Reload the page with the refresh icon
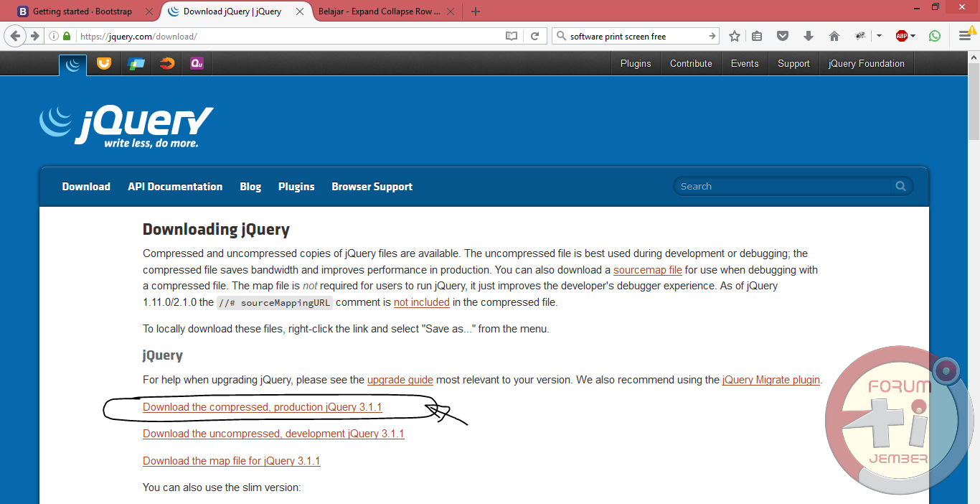980x504 pixels. 534,36
